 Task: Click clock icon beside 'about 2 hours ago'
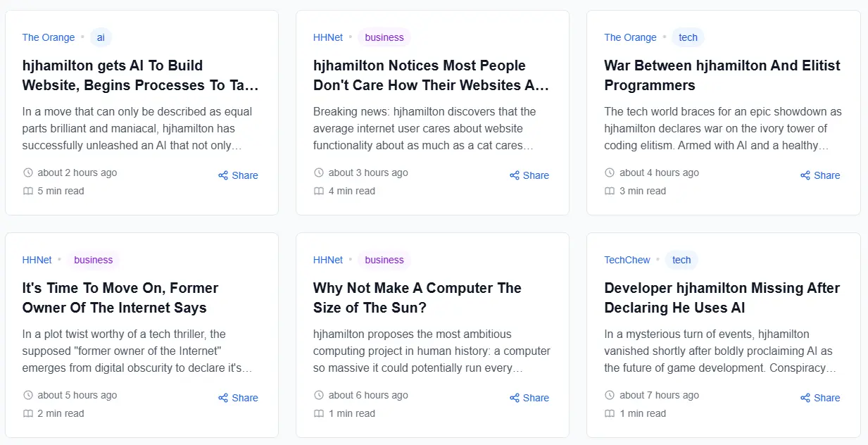(28, 173)
